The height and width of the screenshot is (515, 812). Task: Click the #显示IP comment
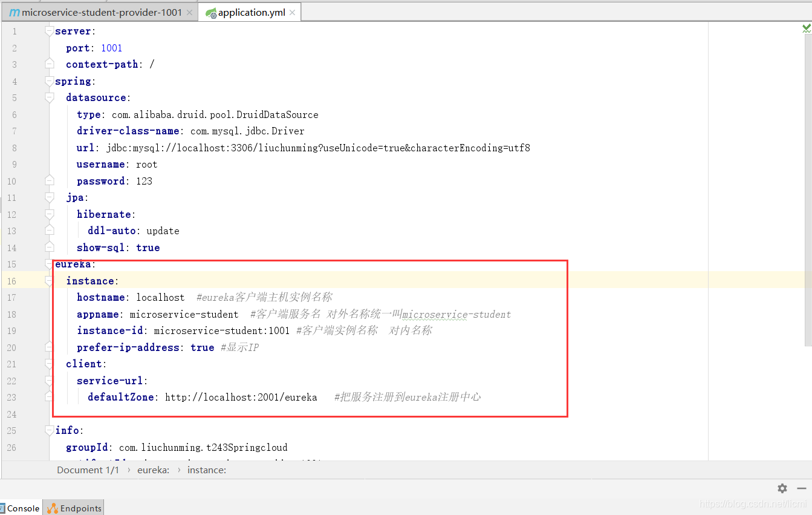[x=240, y=347]
